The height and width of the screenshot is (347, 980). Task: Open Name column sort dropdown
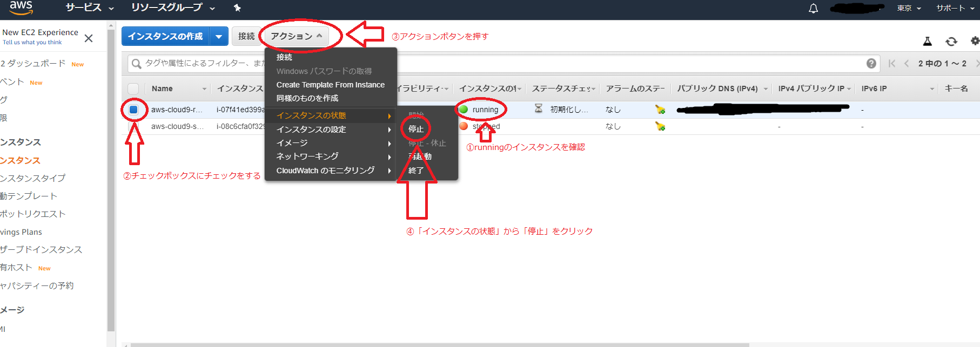click(x=204, y=89)
